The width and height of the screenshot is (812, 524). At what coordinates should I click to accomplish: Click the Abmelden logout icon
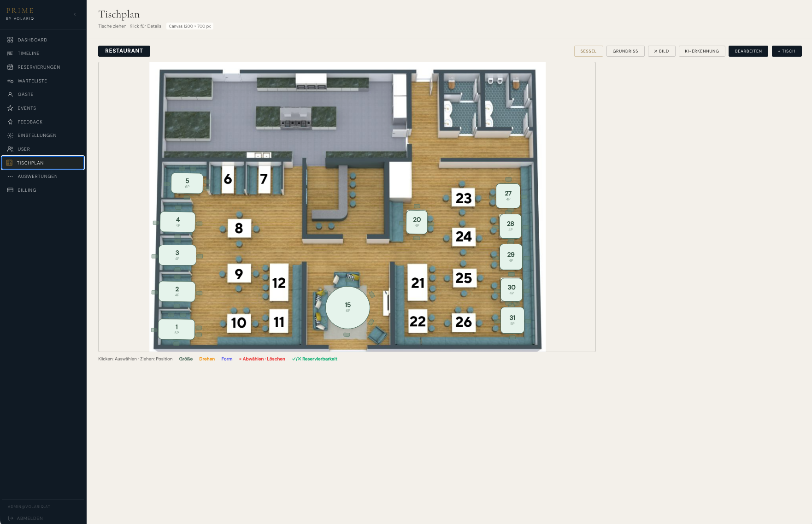[x=11, y=518]
